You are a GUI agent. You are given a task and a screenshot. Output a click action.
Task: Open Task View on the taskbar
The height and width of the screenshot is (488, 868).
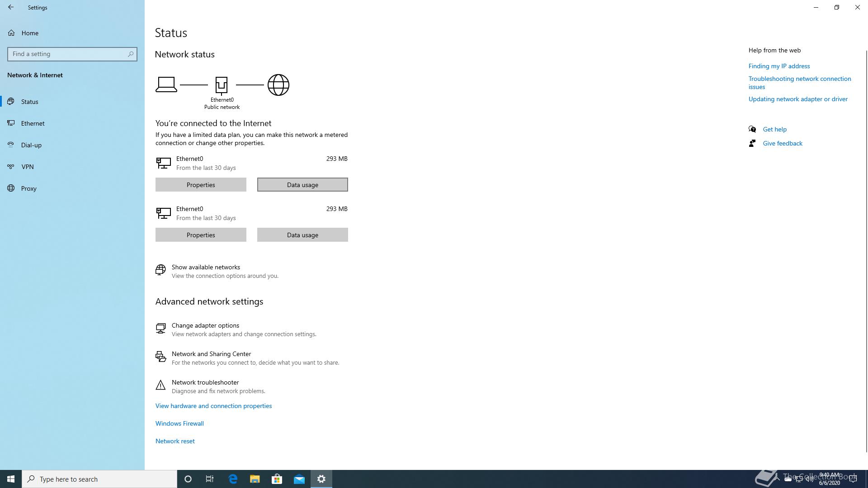pyautogui.click(x=210, y=479)
